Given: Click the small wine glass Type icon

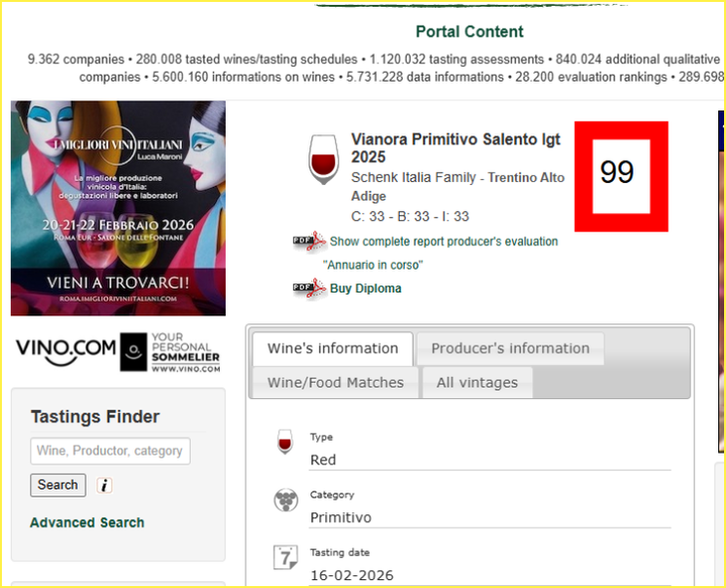Looking at the screenshot, I should (284, 441).
